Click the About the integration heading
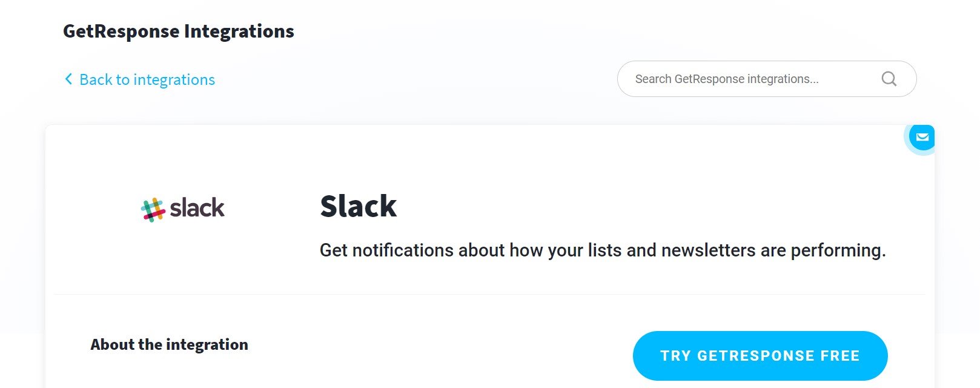This screenshot has height=388, width=980. coord(170,344)
